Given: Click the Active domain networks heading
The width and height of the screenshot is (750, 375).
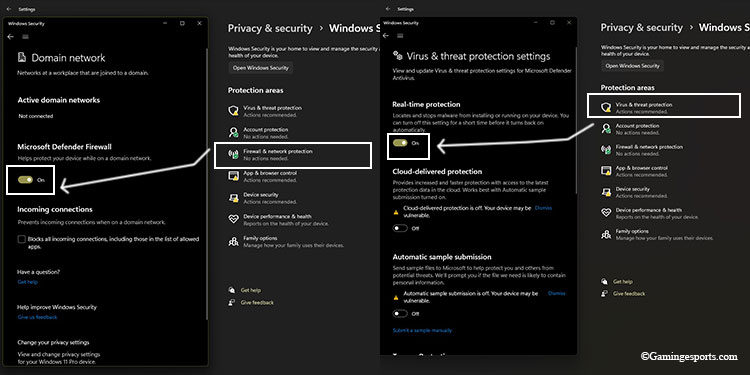Looking at the screenshot, I should tap(59, 100).
